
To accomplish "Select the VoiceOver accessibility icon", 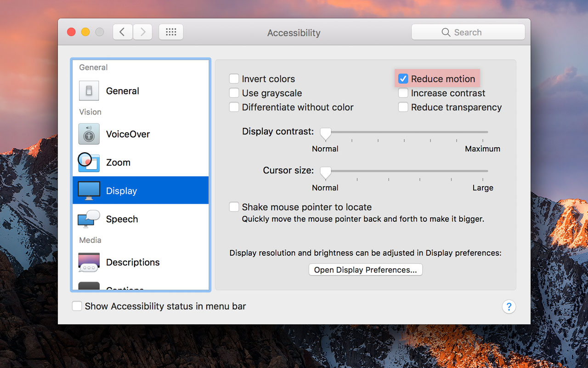I will tap(89, 134).
